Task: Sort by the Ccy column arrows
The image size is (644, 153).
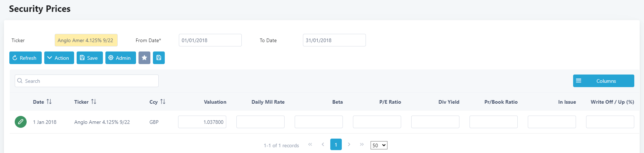Action: [163, 102]
